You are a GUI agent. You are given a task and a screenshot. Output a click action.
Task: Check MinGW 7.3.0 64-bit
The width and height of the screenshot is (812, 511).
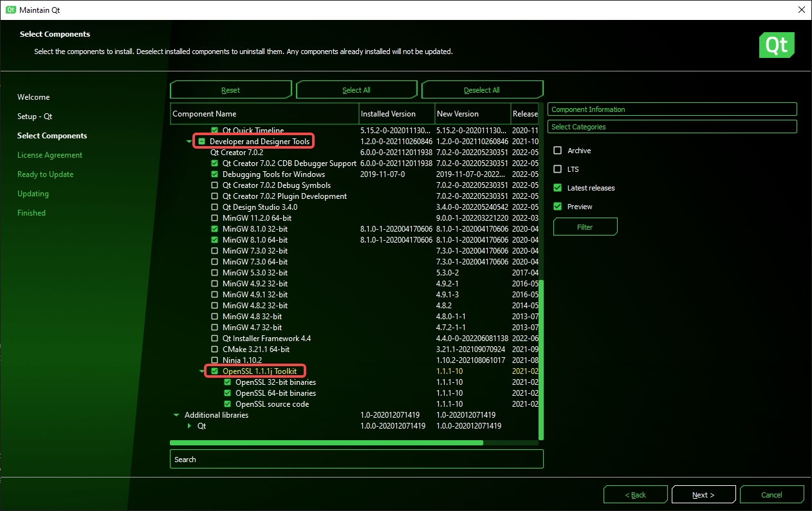point(215,262)
